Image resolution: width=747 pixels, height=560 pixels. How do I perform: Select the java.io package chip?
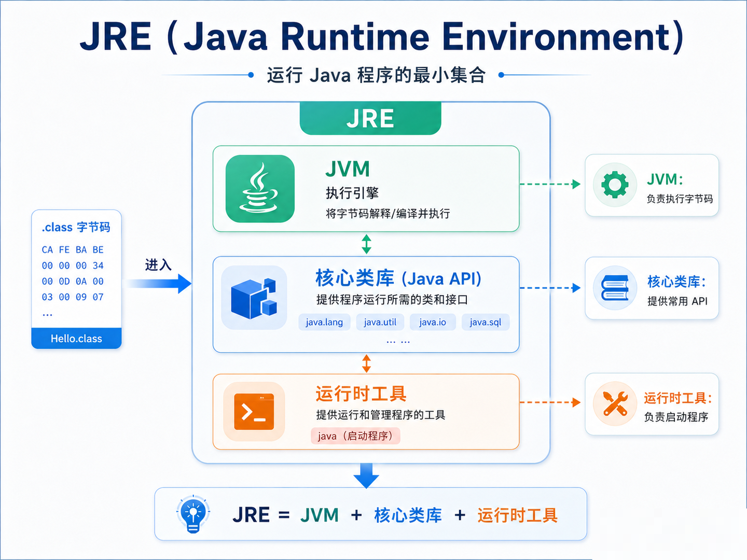click(433, 322)
